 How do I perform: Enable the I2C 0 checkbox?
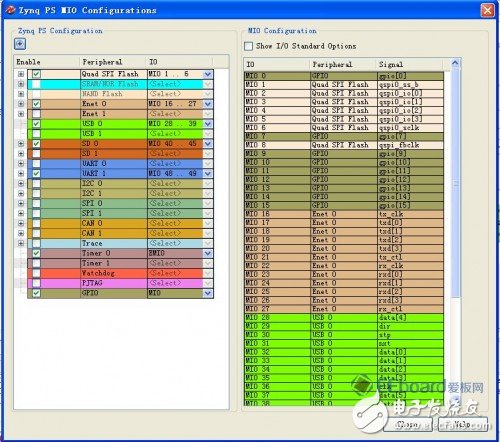tap(36, 183)
